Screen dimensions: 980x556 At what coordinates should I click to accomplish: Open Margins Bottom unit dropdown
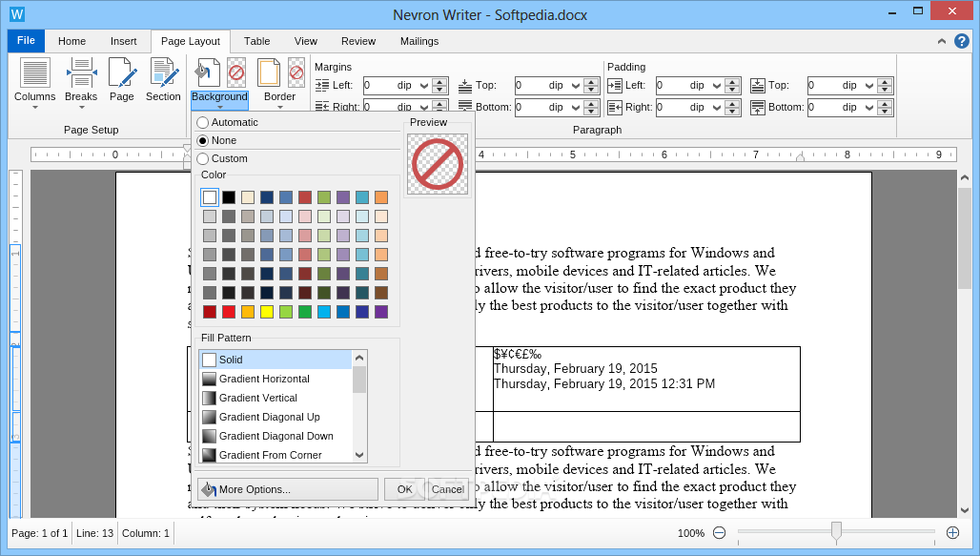575,108
